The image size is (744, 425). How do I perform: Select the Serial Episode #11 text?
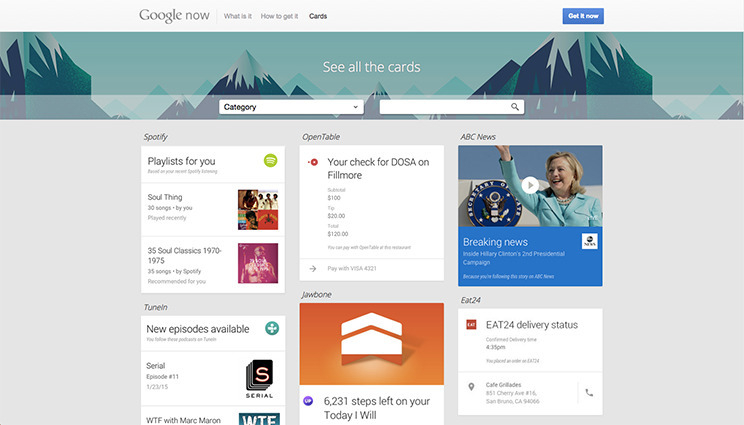coord(163,377)
